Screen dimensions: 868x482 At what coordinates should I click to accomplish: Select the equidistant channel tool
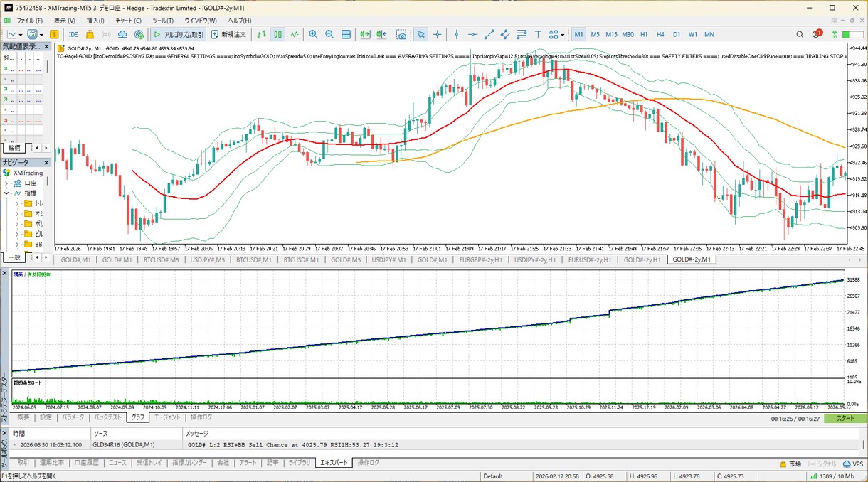505,34
